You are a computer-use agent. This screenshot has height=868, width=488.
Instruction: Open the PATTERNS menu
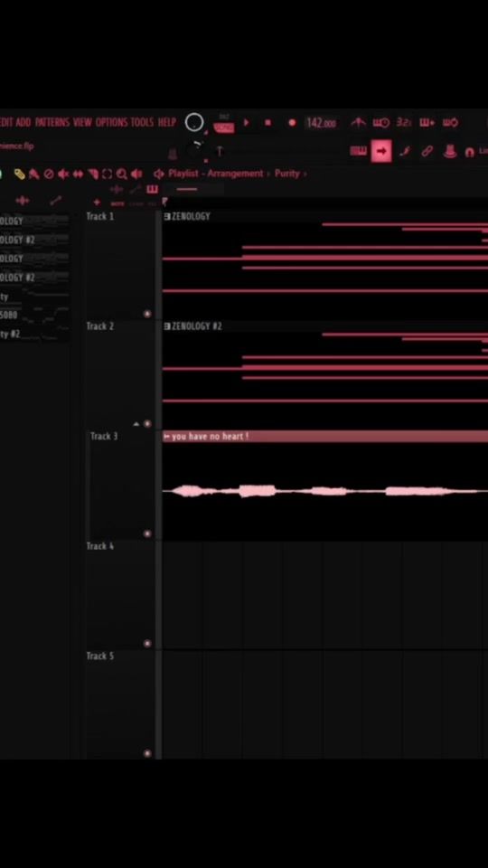(x=52, y=122)
